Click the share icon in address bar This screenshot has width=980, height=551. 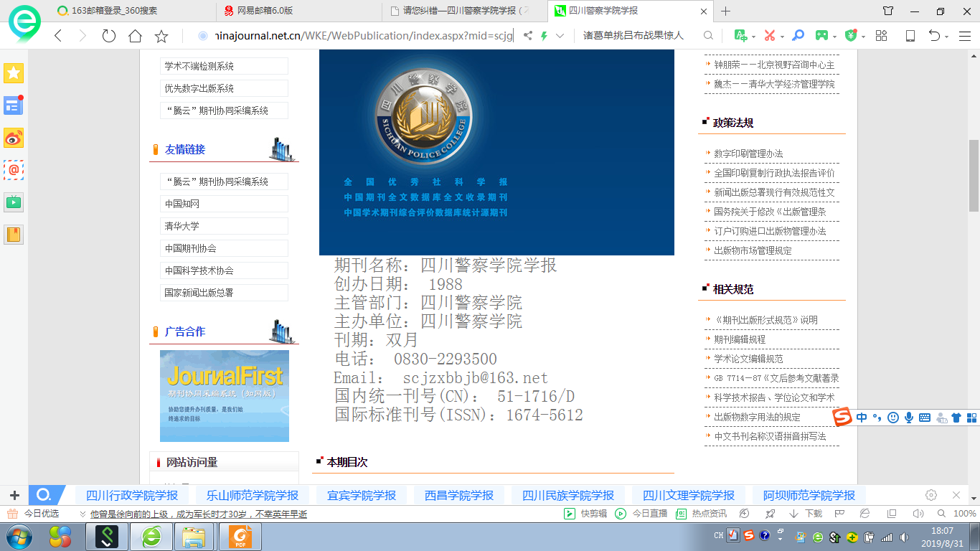(x=527, y=36)
